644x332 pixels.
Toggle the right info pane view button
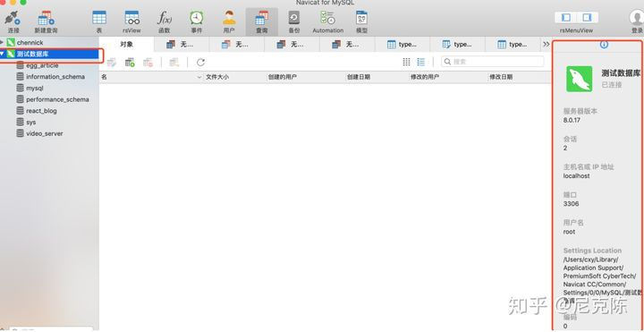[588, 17]
